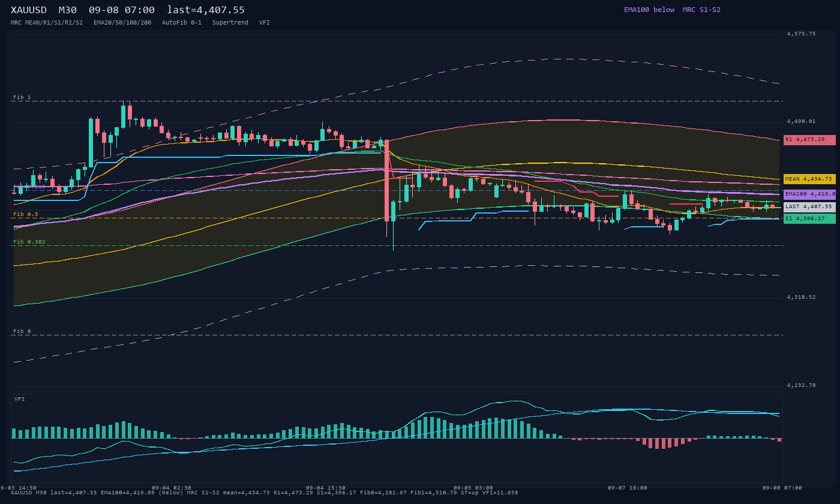Click the last=4,407.55 value in the title
840x504 pixels.
206,10
